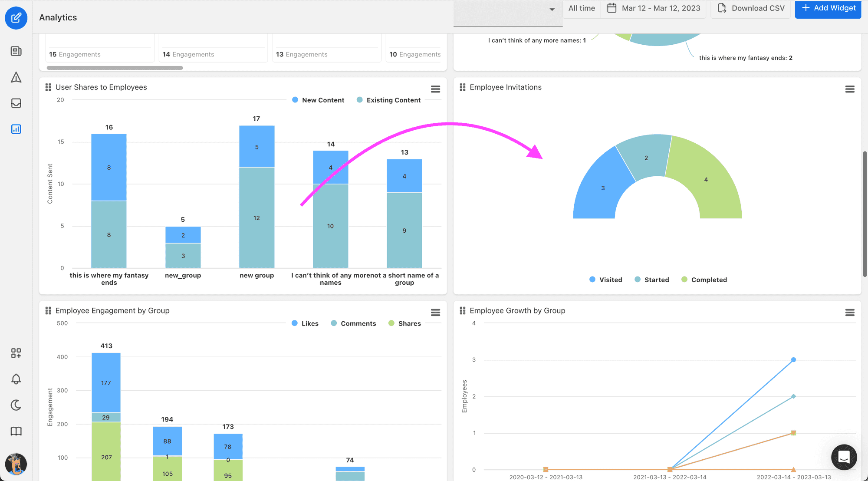Viewport: 868px width, 481px height.
Task: Expand the top filter dropdown arrow
Action: (552, 9)
